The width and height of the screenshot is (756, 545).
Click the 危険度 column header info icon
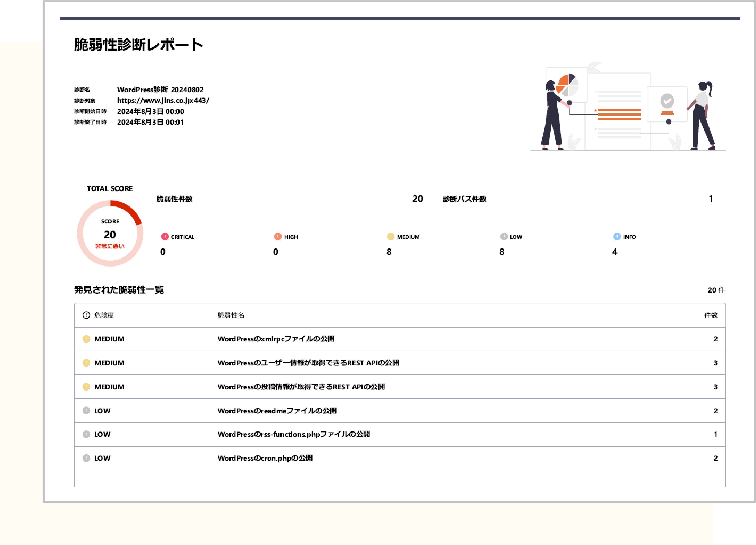pyautogui.click(x=86, y=315)
